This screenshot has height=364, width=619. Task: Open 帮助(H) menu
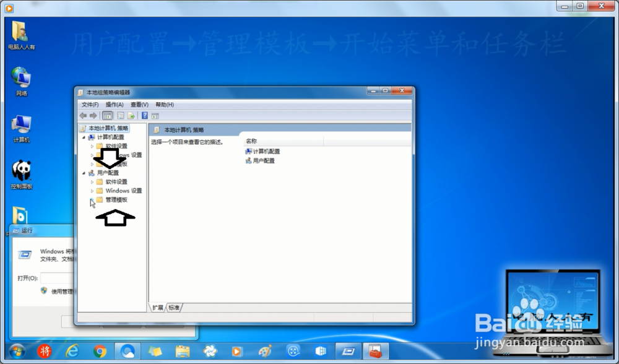pos(165,105)
